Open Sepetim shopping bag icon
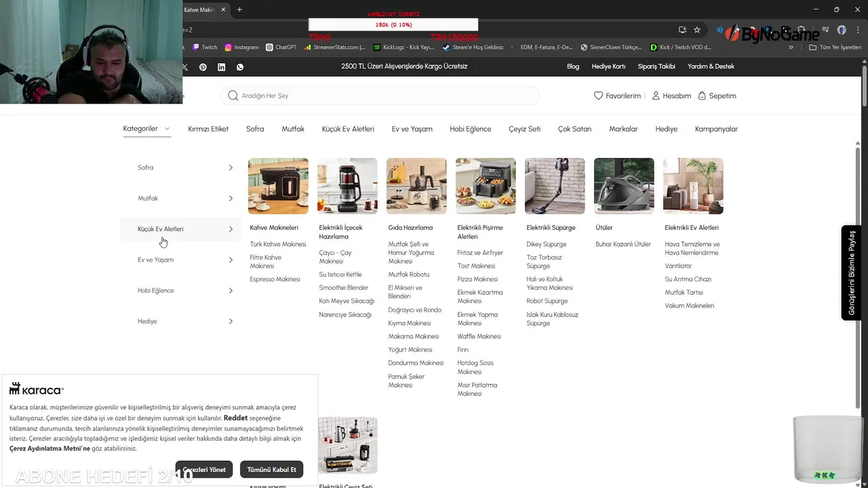 pos(702,96)
